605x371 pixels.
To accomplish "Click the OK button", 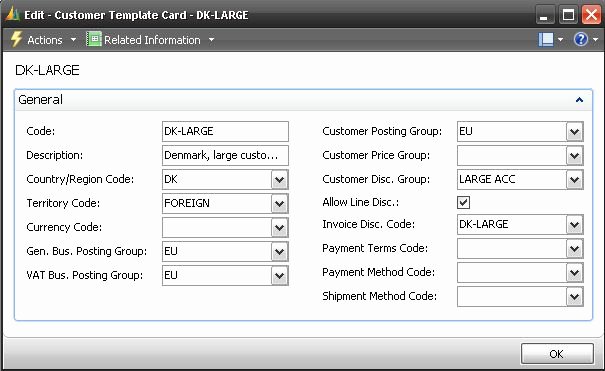I will coord(557,354).
